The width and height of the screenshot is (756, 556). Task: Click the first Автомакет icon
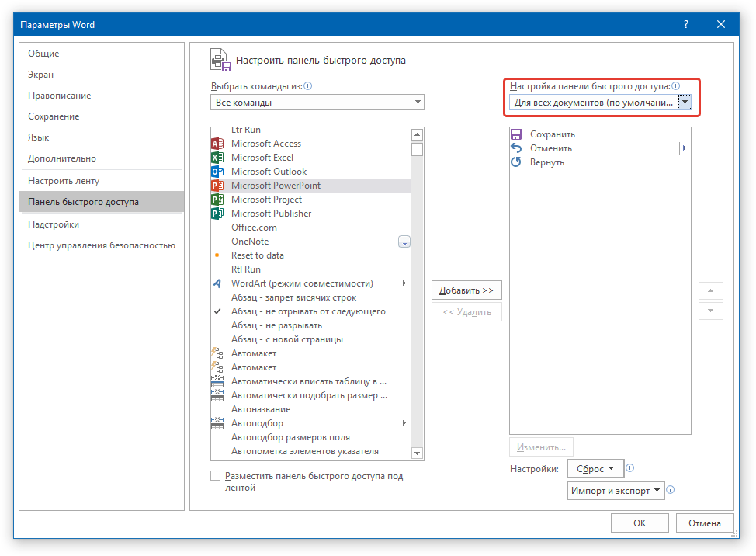click(217, 353)
